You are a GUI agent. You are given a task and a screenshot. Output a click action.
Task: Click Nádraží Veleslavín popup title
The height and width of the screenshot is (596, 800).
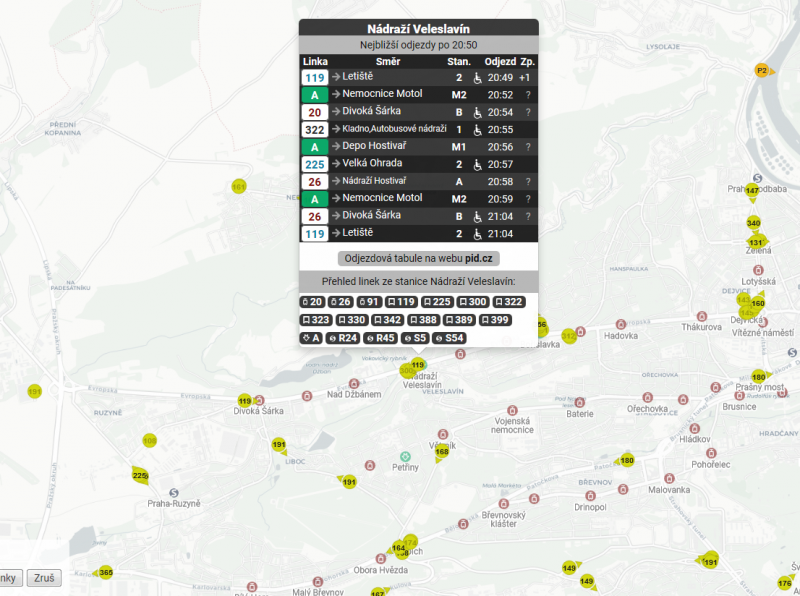pyautogui.click(x=418, y=29)
